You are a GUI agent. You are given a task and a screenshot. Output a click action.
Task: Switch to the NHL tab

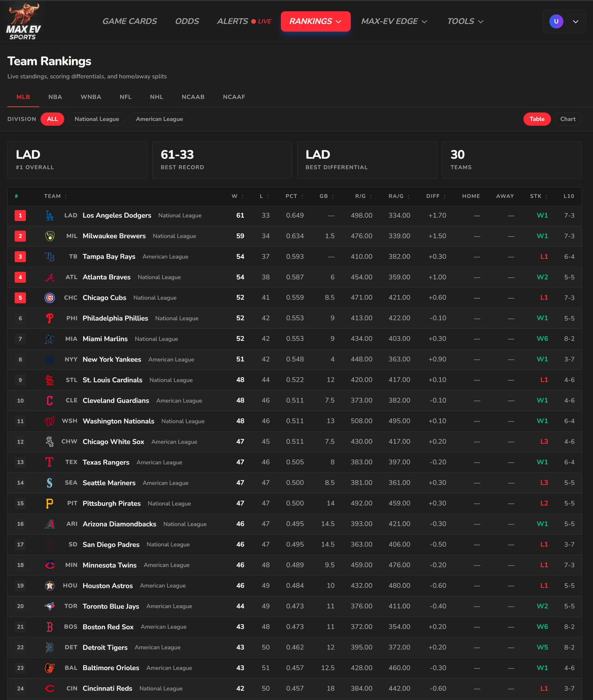(157, 97)
